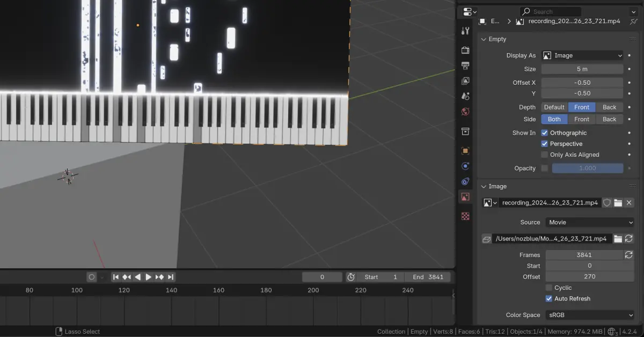Click the Offset X field
This screenshot has height=337, width=644.
[582, 83]
